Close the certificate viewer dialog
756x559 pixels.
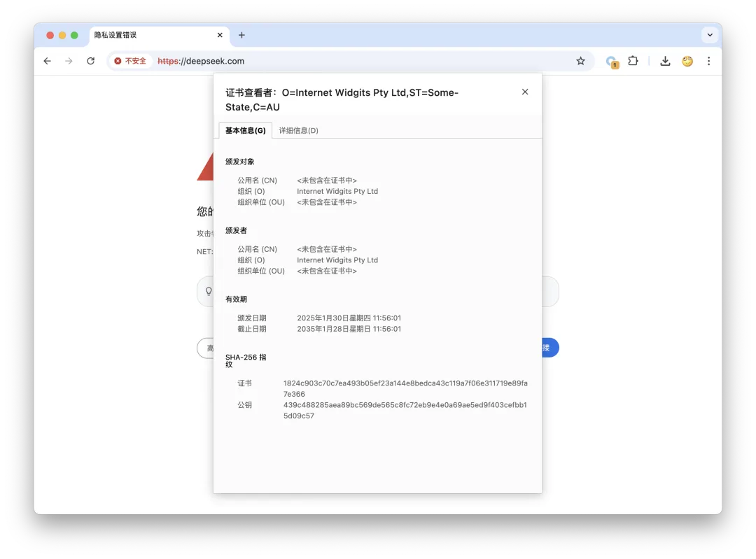point(525,92)
